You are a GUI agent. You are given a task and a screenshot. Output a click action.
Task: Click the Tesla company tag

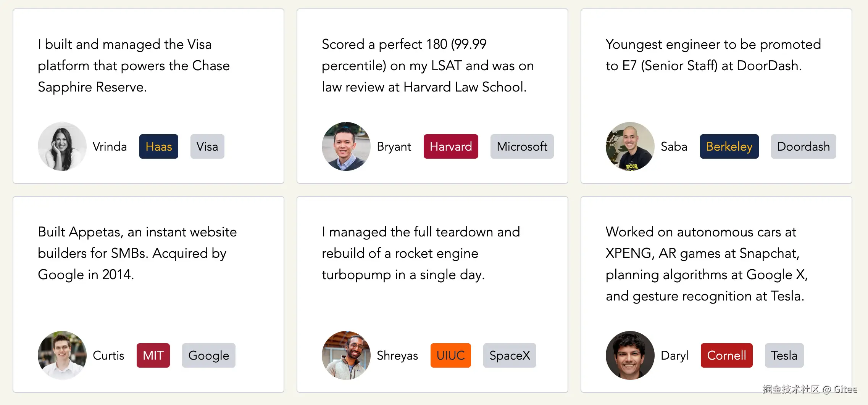784,355
